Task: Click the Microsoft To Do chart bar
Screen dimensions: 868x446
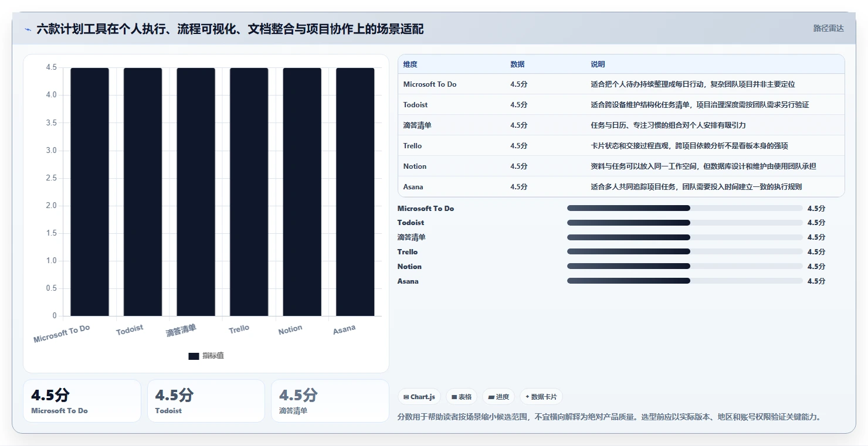Action: pyautogui.click(x=90, y=192)
